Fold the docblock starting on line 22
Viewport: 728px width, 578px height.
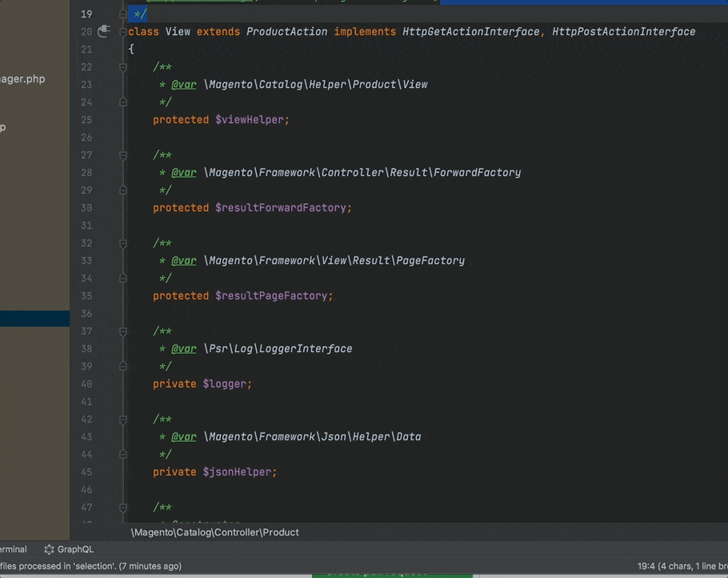point(122,67)
